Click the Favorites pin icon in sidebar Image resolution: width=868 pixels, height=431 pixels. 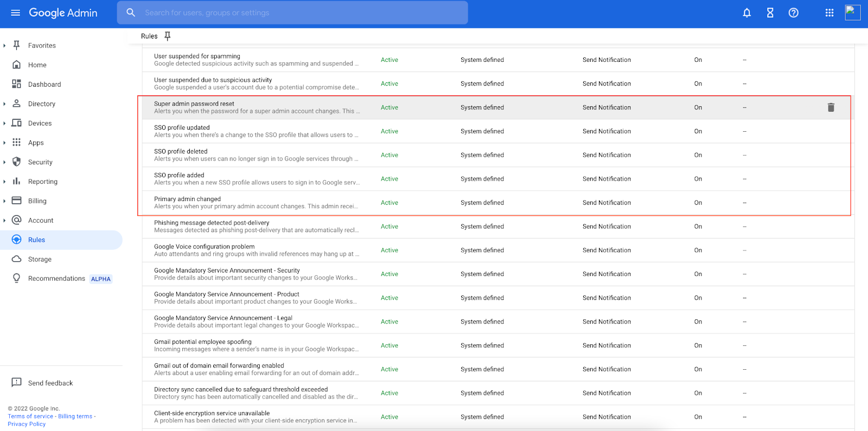(17, 45)
